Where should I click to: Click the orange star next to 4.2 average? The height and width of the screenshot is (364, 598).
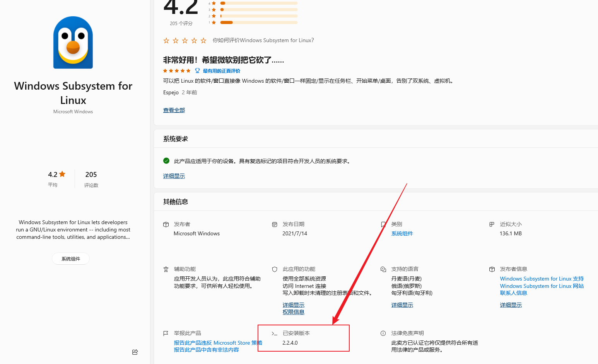click(x=62, y=174)
